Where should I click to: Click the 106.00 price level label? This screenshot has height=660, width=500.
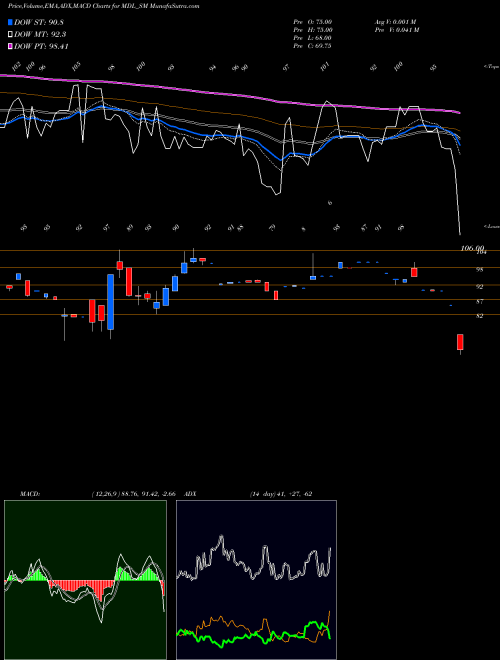pyautogui.click(x=472, y=248)
